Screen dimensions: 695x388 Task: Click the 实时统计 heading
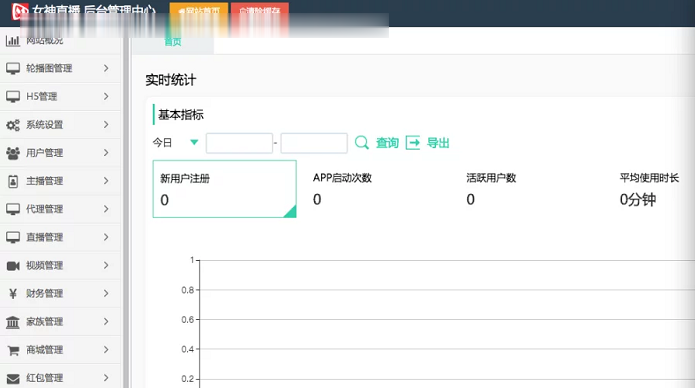[x=171, y=80]
